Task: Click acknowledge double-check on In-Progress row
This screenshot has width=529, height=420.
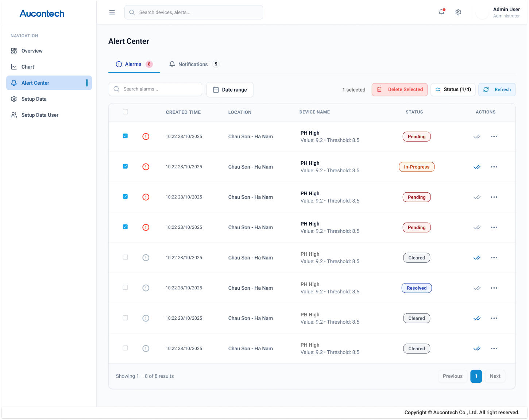Action: [477, 167]
